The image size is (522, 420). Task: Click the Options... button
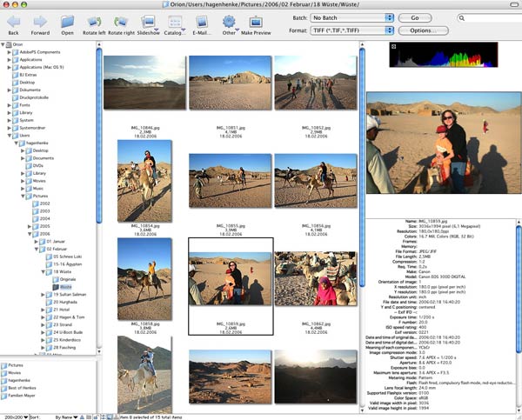423,30
